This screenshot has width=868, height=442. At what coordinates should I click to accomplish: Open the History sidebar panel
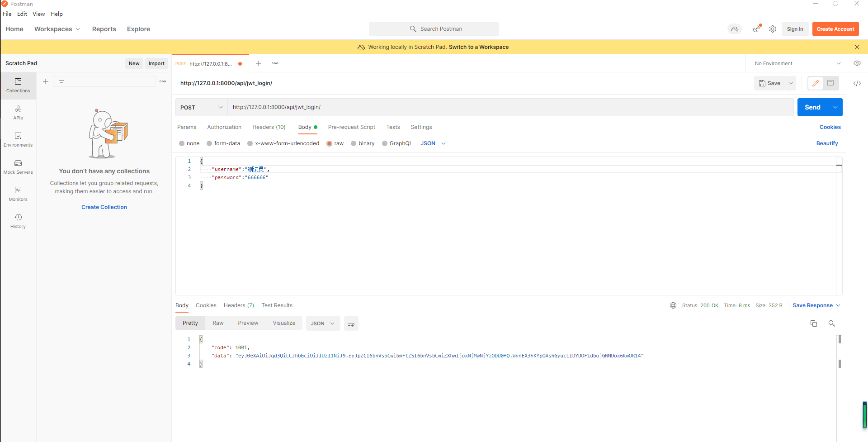tap(18, 221)
